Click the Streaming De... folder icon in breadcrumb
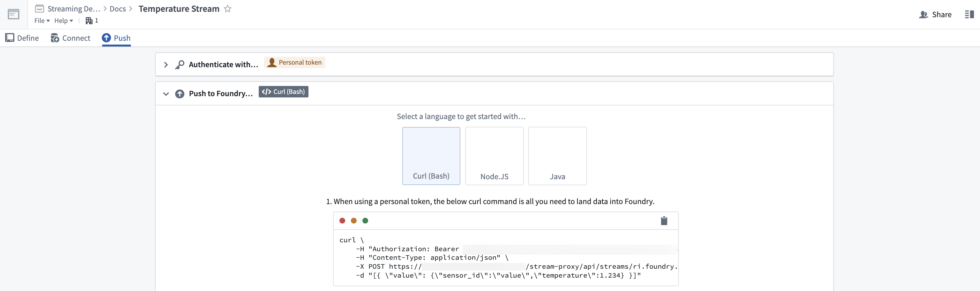This screenshot has width=980, height=291. tap(40, 8)
